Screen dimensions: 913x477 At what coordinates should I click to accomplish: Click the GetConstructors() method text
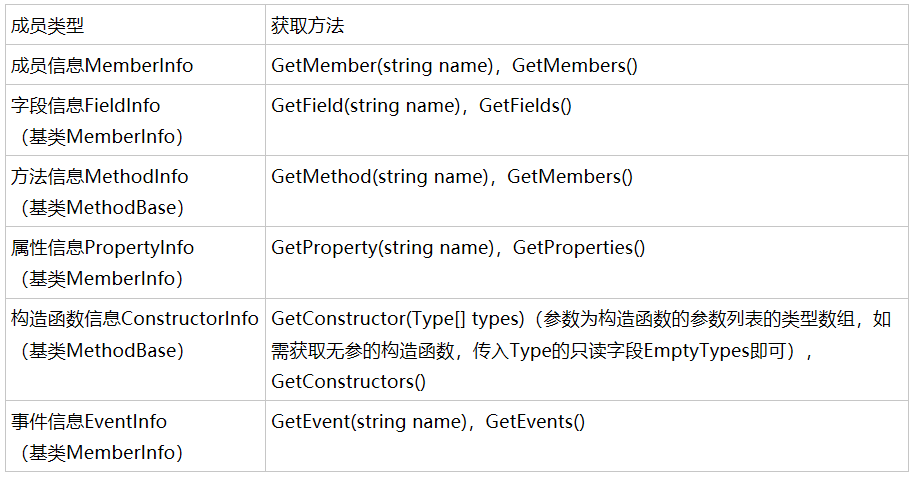[x=348, y=381]
